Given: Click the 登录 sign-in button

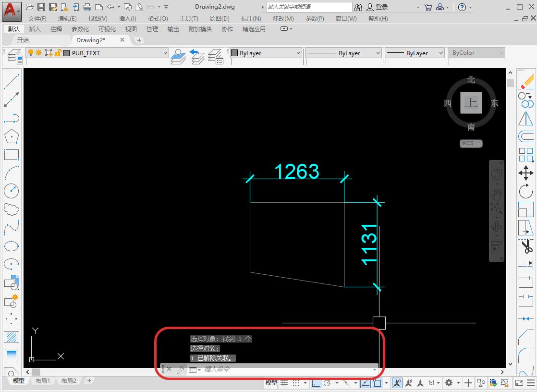Looking at the screenshot, I should coord(378,7).
